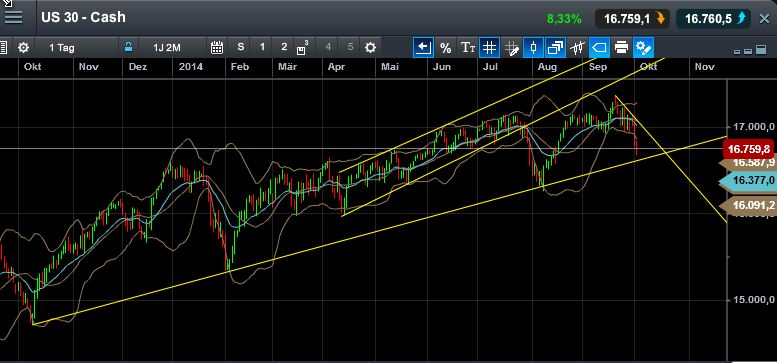Click the Feb time axis label
The image size is (777, 363).
(x=240, y=67)
